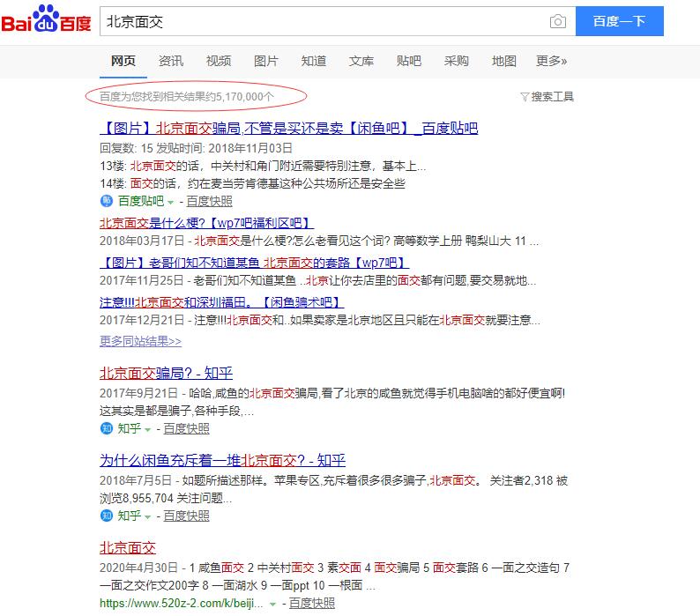
Task: Open 百度快照 beside 520z-2.com URL
Action: click(311, 604)
